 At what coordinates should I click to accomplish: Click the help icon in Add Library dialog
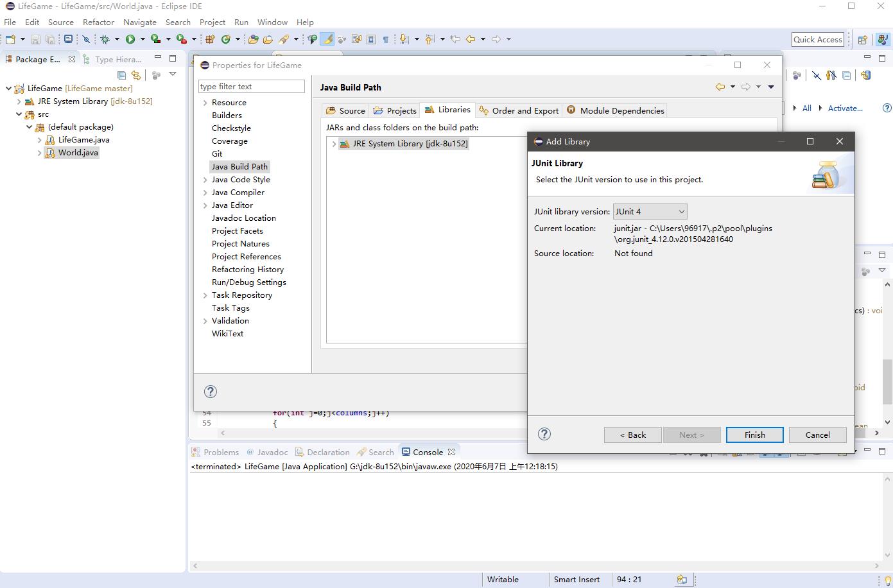[544, 434]
